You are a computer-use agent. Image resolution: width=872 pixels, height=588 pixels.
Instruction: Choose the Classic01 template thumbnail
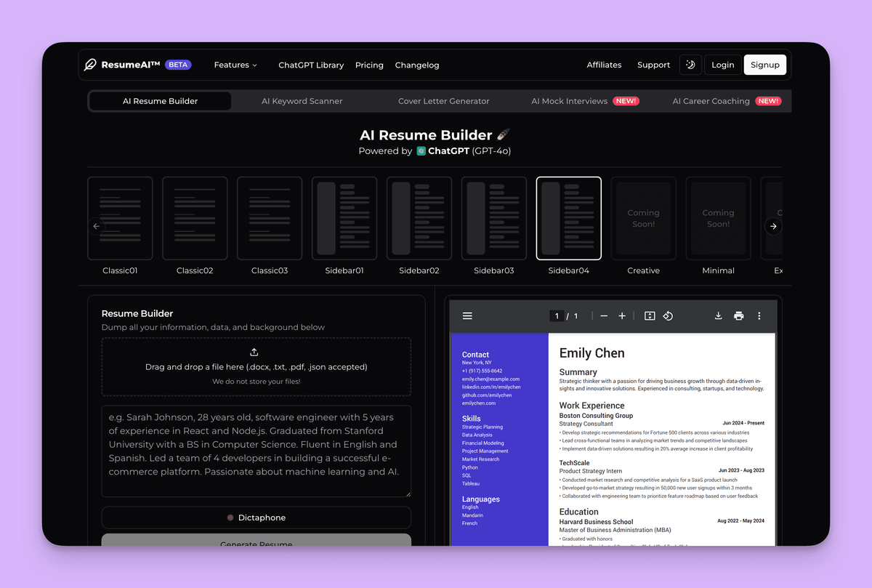pyautogui.click(x=120, y=218)
